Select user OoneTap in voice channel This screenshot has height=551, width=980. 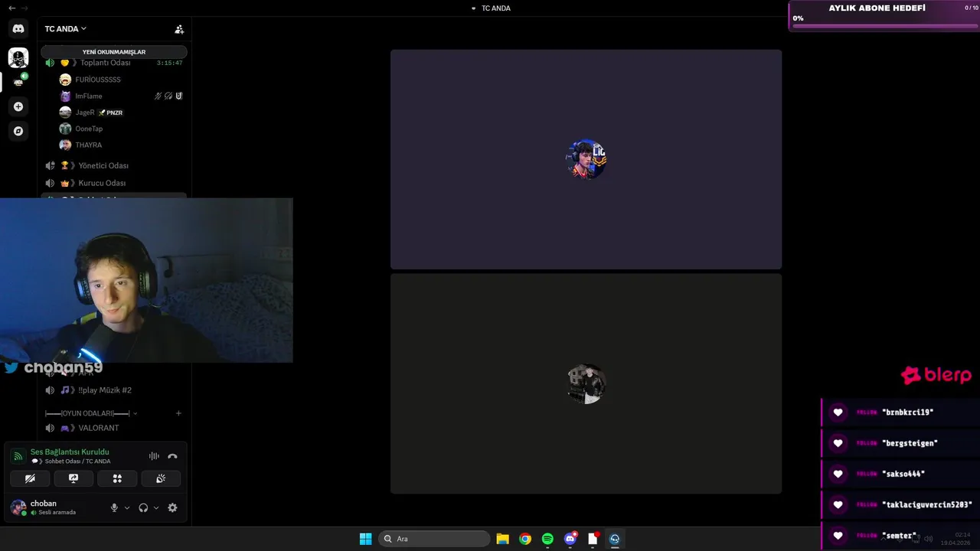coord(88,129)
